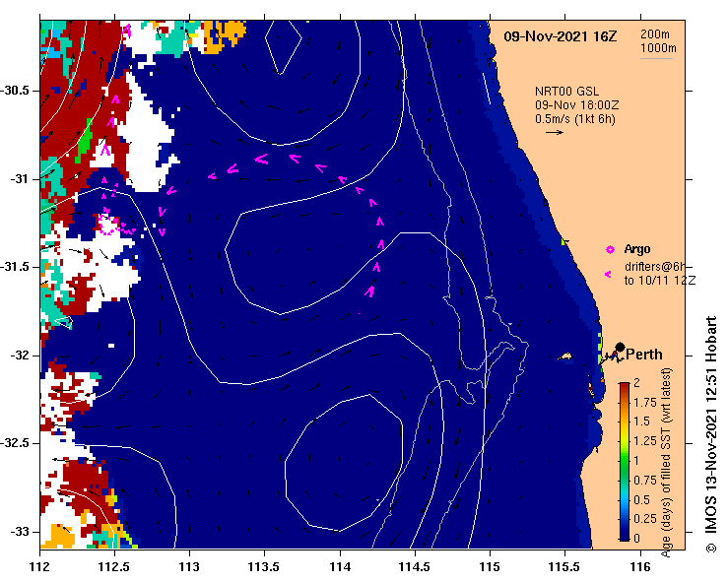Screen dimensions: 728x583
Task: Click the Perth city label
Action: point(644,355)
